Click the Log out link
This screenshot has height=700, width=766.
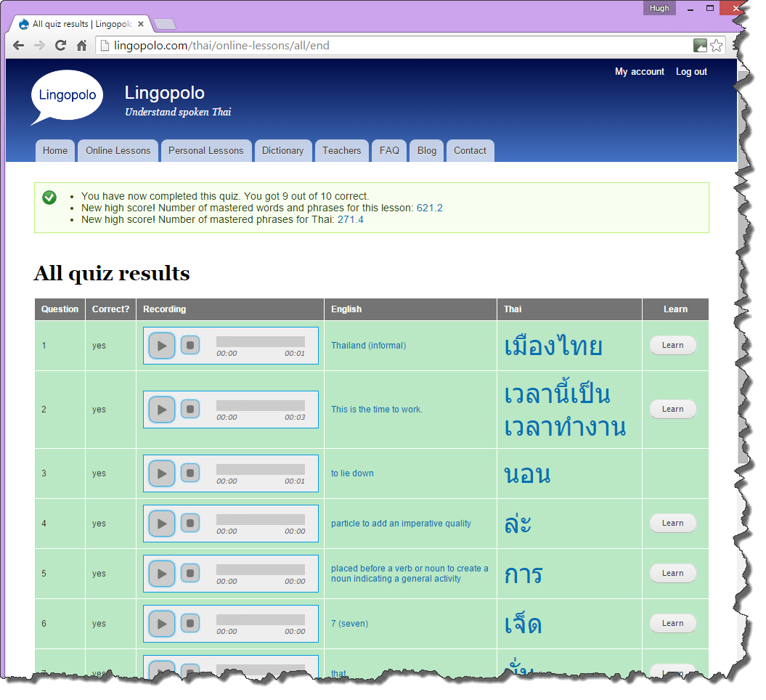click(691, 71)
